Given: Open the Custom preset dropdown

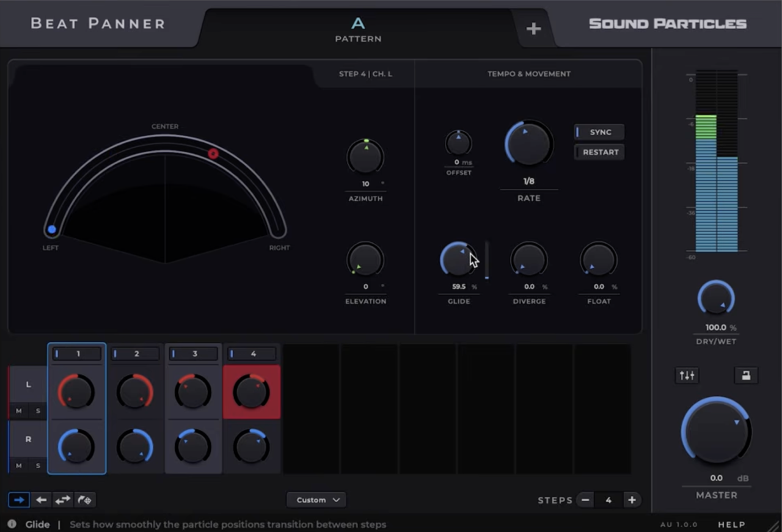Looking at the screenshot, I should (316, 500).
